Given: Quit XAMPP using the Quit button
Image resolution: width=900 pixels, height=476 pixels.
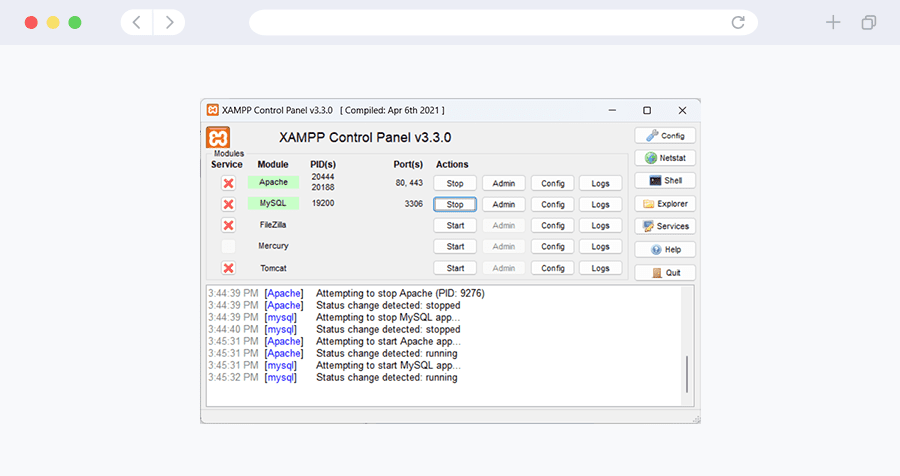Looking at the screenshot, I should point(665,273).
